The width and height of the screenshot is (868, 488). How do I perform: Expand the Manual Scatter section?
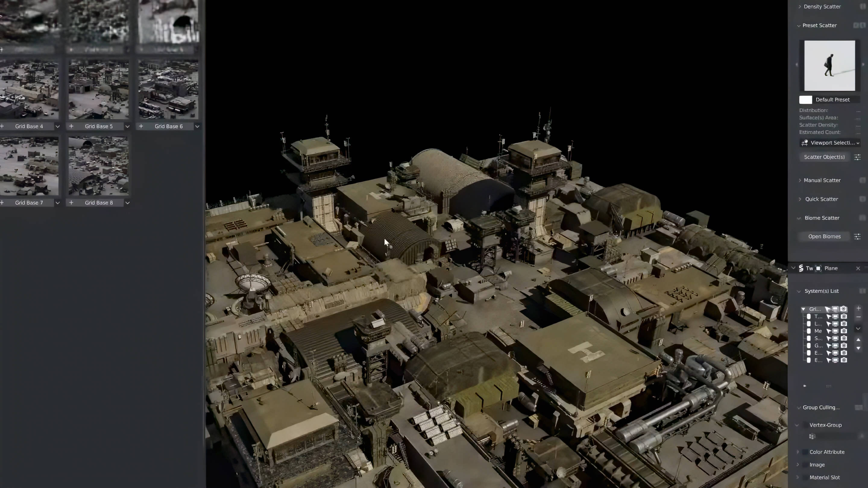[x=800, y=180]
